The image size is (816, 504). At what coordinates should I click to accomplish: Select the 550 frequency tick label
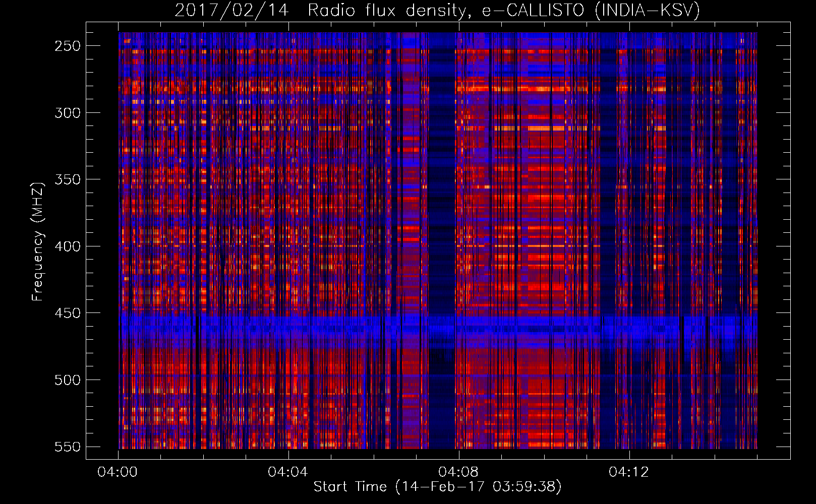[x=68, y=447]
